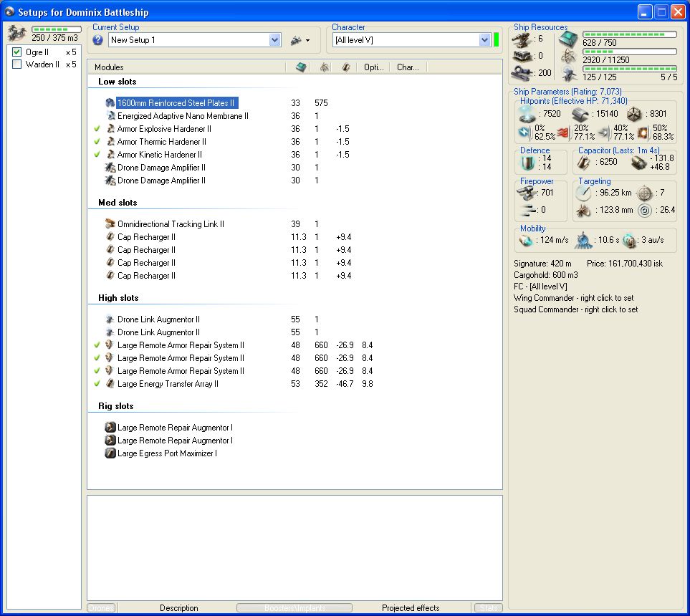690x616 pixels.
Task: Click the powergrid column header icon
Action: click(x=325, y=67)
